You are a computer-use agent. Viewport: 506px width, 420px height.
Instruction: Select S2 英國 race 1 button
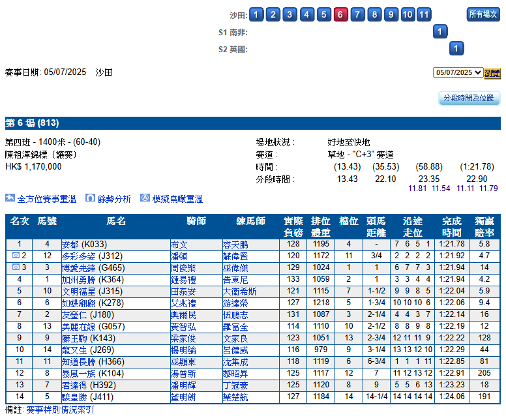(456, 48)
